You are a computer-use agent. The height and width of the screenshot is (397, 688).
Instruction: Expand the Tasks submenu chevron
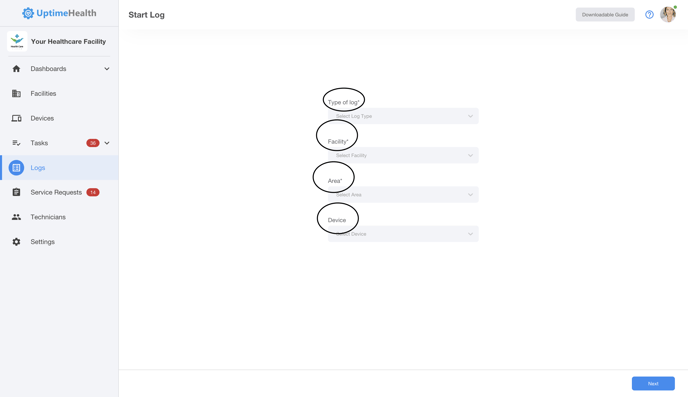[x=107, y=143]
